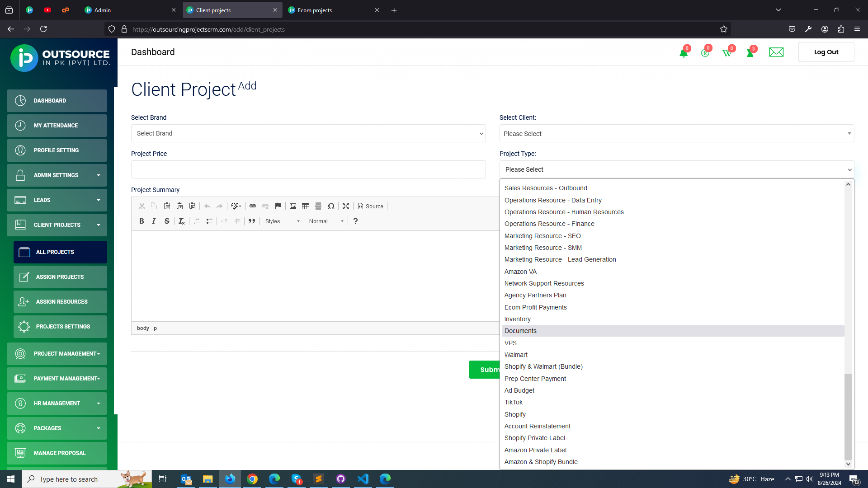Select Amazon VA project type
This screenshot has width=868, height=488.
673,272
